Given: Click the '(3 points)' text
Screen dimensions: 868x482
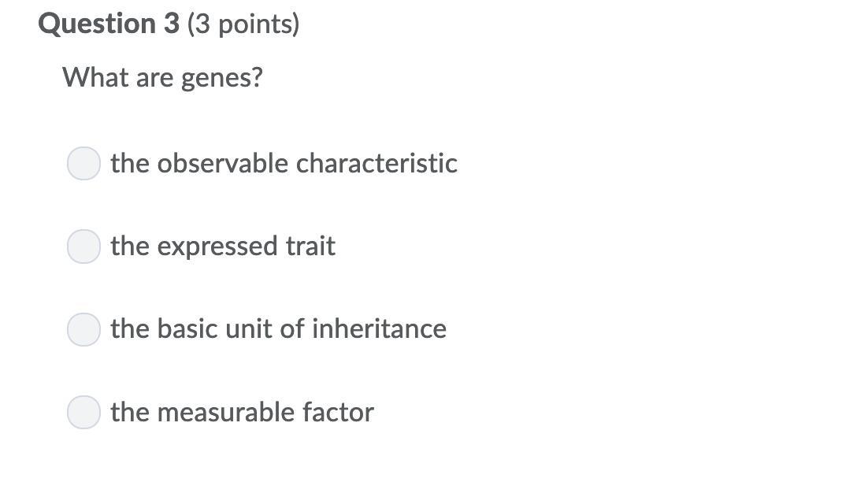Looking at the screenshot, I should (243, 24).
